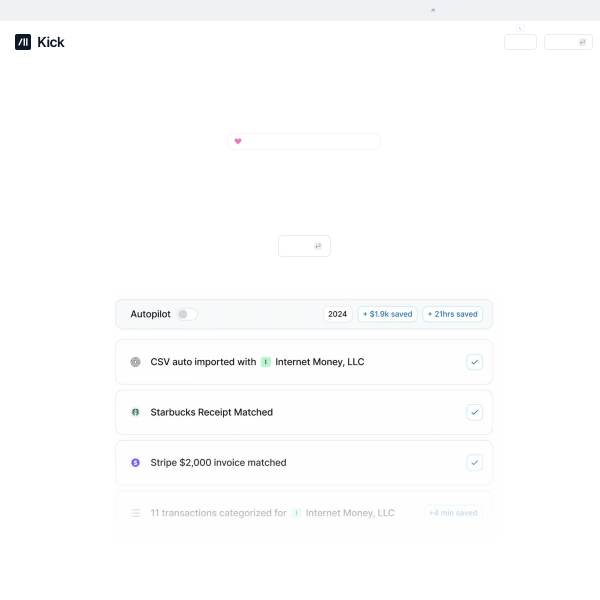Click the small arrow icon in top bar
600x600 pixels.
tap(433, 10)
